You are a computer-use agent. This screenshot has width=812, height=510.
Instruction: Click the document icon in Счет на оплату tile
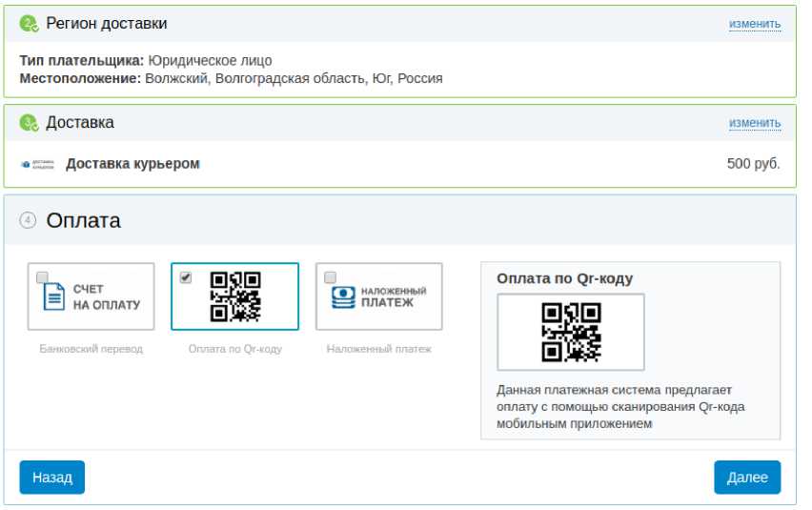54,296
